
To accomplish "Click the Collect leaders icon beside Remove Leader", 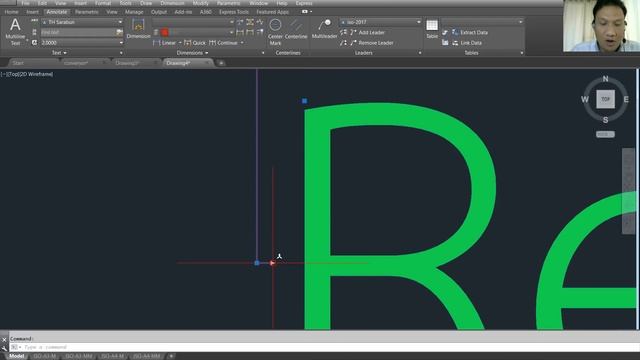I will (343, 42).
